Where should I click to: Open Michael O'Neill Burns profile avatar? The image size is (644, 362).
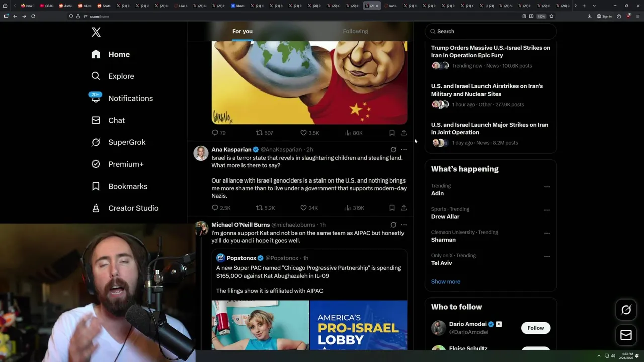(201, 228)
